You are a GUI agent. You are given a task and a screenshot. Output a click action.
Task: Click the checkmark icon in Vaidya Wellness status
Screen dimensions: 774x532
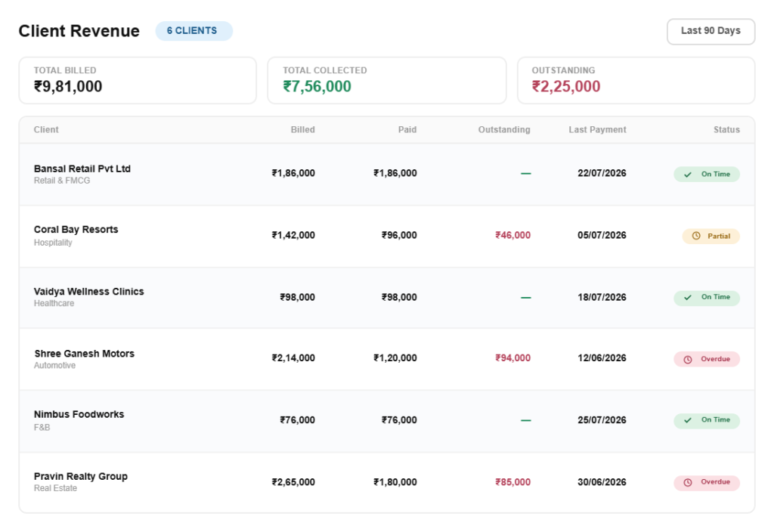tap(688, 297)
